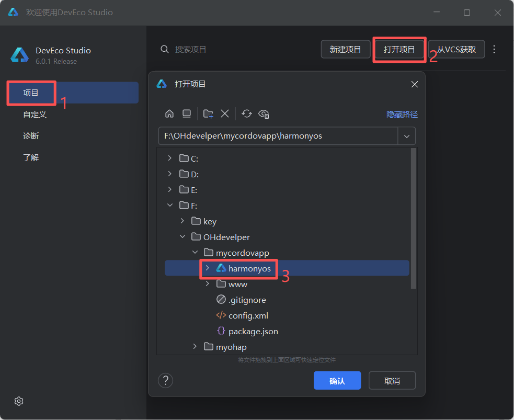Click the file tree vertical scrollbar

(x=414, y=218)
